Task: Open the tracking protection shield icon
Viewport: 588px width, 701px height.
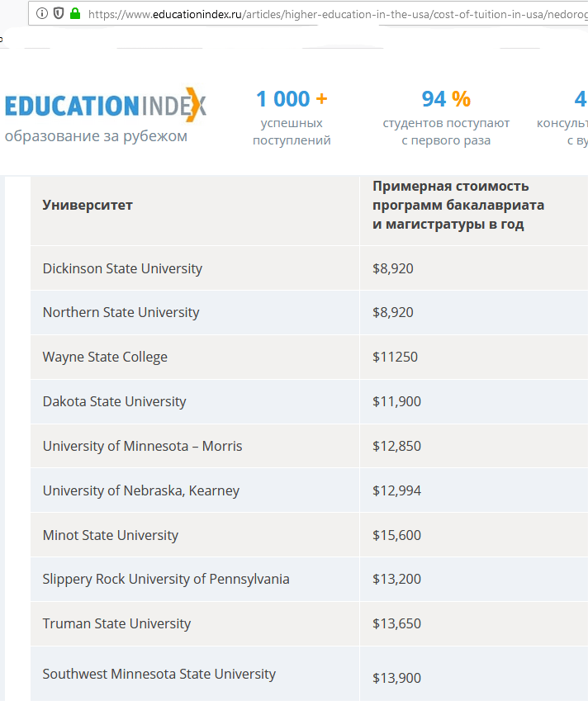Action: 59,14
